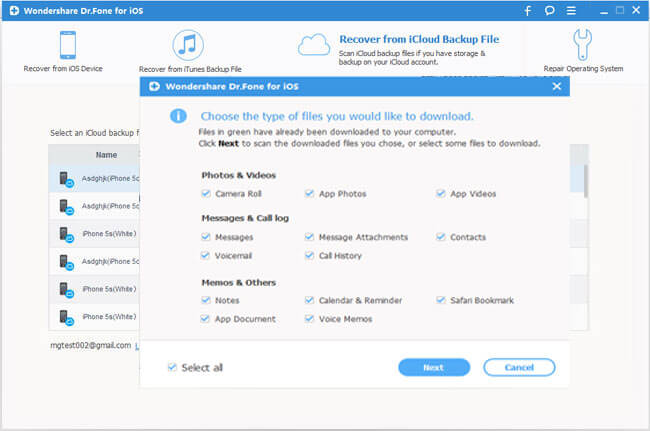Uncheck Calendar & Reminder checkbox
650x431 pixels.
[309, 300]
